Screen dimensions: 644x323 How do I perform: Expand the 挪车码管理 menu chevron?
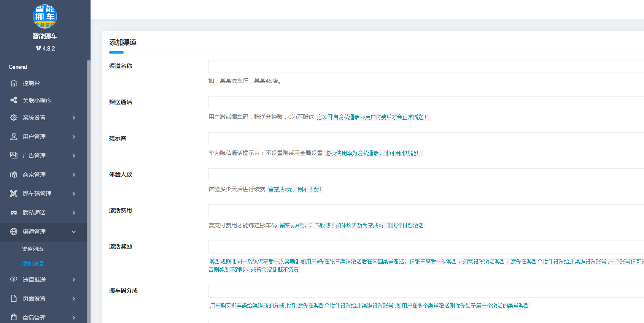point(74,194)
